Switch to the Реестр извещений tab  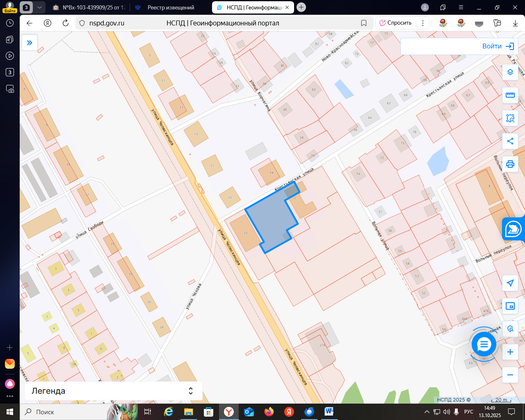click(170, 7)
